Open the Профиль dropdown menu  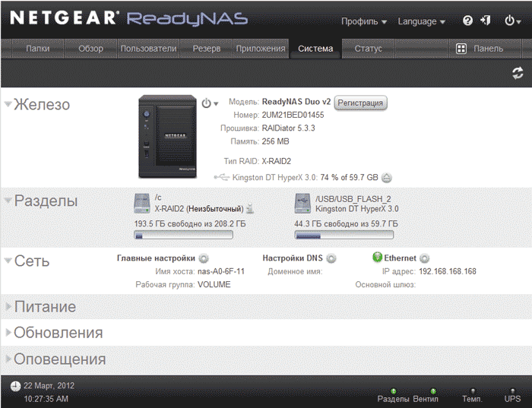click(364, 21)
